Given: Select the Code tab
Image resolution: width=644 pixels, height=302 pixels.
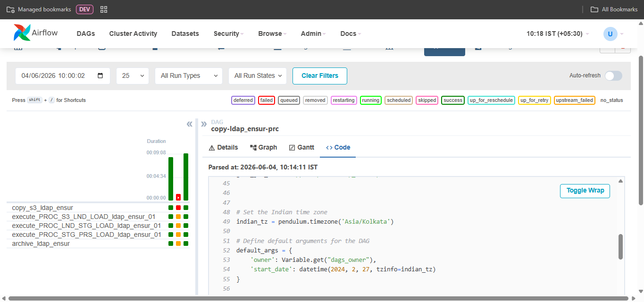Looking at the screenshot, I should [338, 147].
